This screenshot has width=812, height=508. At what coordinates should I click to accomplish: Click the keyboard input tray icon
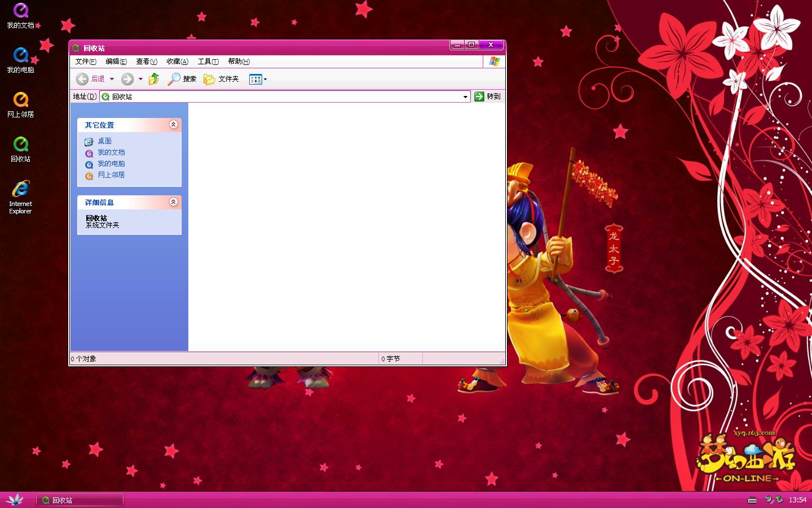pos(752,500)
